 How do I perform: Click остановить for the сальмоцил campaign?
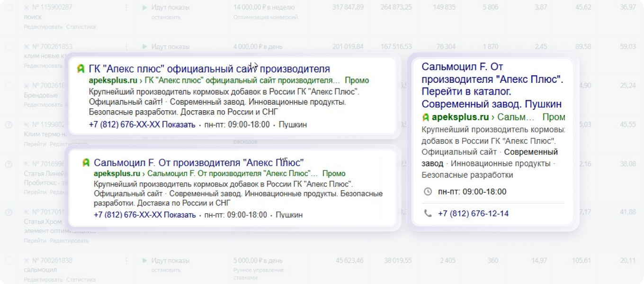pos(166,270)
